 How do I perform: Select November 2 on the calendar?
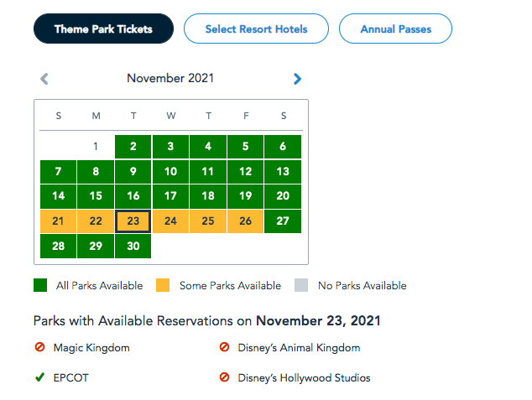click(x=133, y=147)
